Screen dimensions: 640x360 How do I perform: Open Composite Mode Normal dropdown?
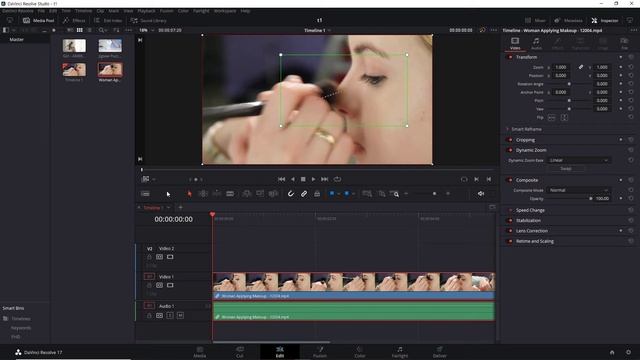click(578, 190)
